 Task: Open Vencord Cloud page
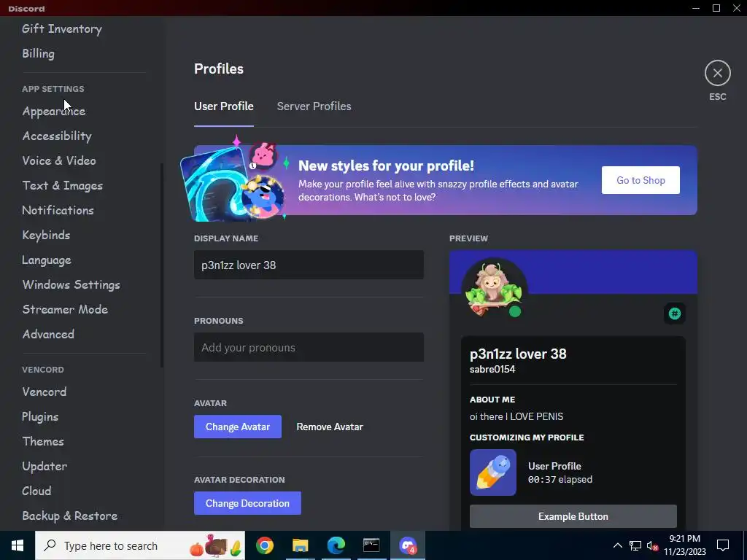(x=36, y=491)
